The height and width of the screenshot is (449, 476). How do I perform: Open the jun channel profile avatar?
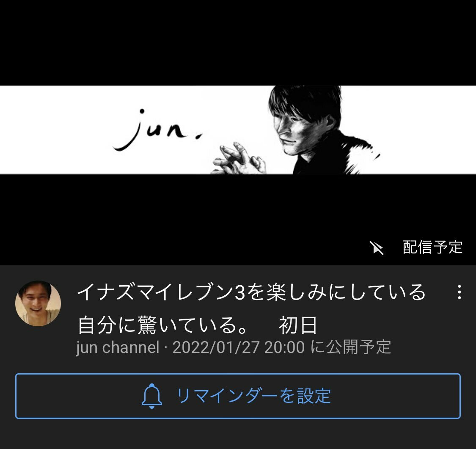click(x=38, y=303)
